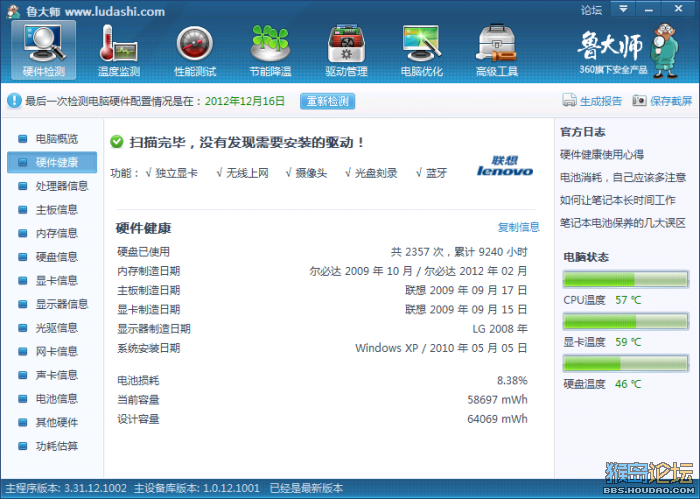Click the Lenovo 联想 brand logo

tap(504, 166)
